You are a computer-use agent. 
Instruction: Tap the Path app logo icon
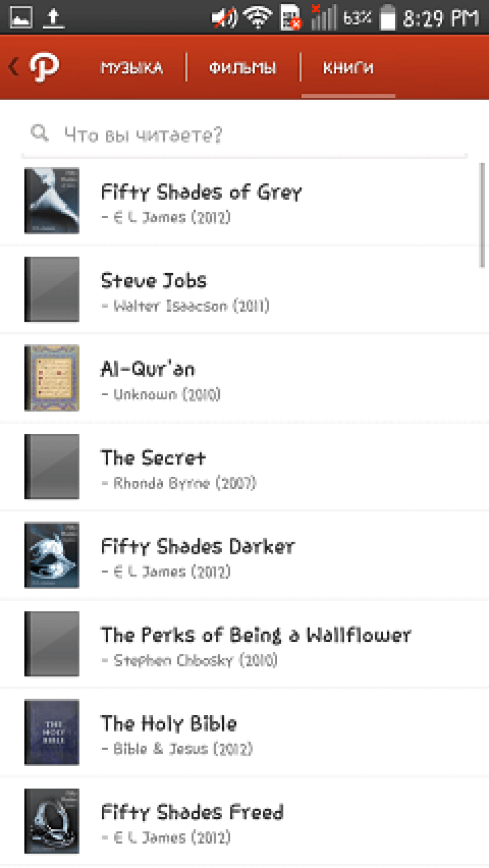44,67
